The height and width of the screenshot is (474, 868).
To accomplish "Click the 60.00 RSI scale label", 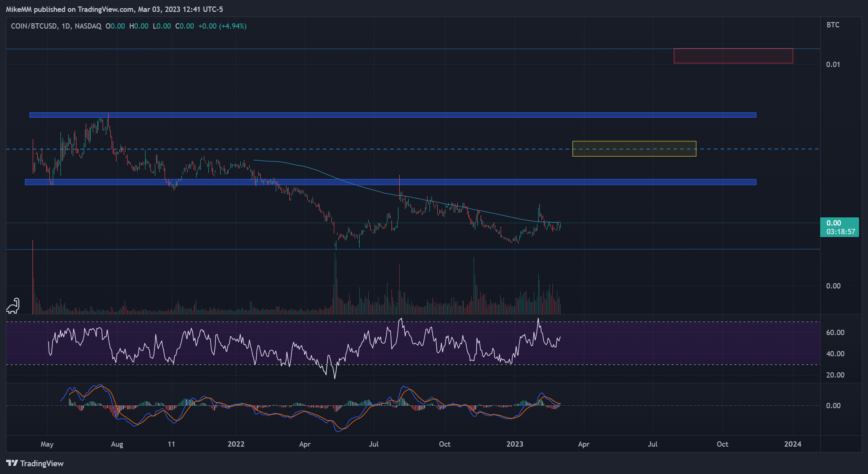I will (835, 333).
